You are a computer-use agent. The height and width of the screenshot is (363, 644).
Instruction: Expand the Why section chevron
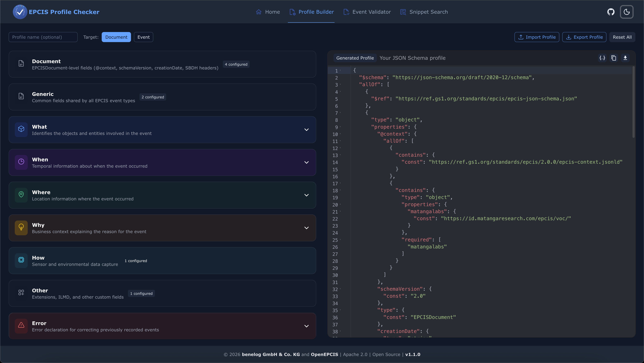point(307,228)
